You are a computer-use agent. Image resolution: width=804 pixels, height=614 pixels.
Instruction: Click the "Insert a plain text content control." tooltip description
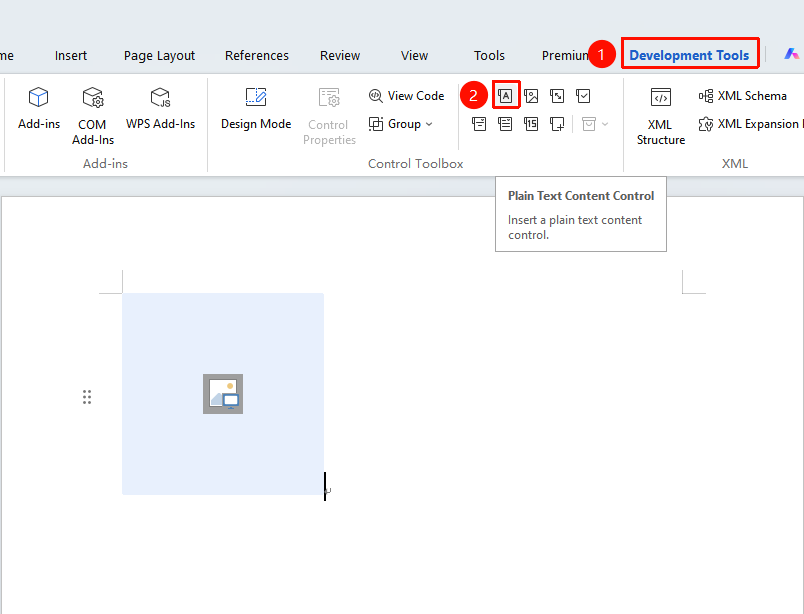pos(575,227)
